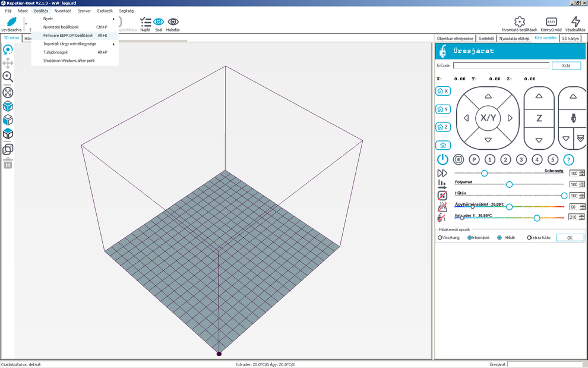Click the rotate view tool icon
588x368 pixels.
(x=8, y=50)
